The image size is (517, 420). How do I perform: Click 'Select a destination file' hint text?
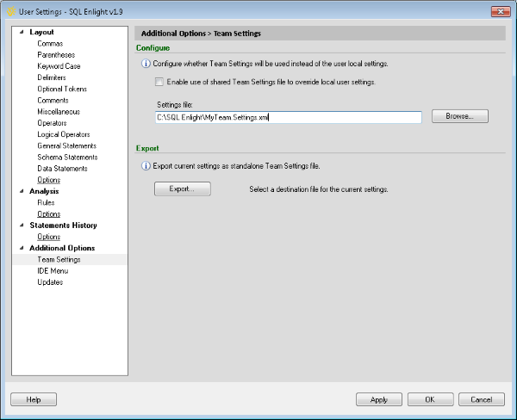click(x=319, y=189)
